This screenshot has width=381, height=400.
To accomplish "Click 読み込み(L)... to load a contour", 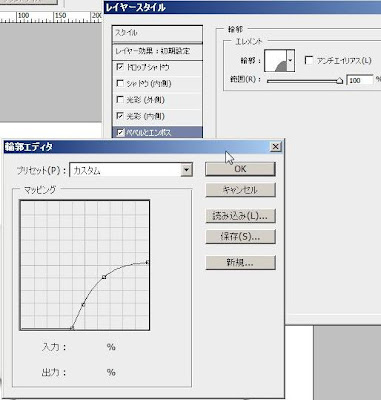I will [240, 216].
